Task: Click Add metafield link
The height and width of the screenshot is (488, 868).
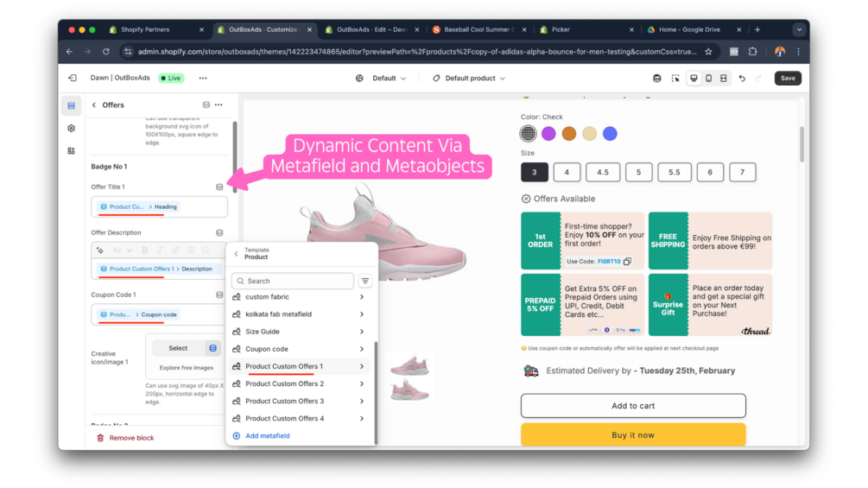Action: pyautogui.click(x=262, y=436)
